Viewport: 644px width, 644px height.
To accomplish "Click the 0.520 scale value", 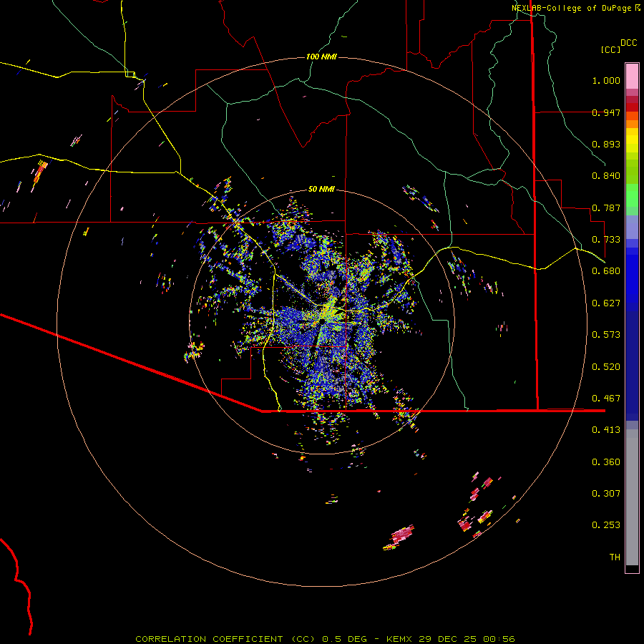I will pos(606,367).
